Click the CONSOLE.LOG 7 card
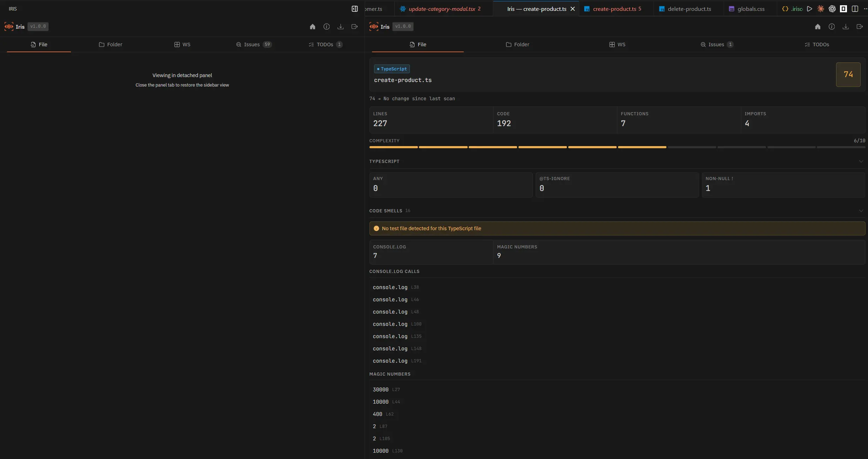This screenshot has width=868, height=459. 431,252
